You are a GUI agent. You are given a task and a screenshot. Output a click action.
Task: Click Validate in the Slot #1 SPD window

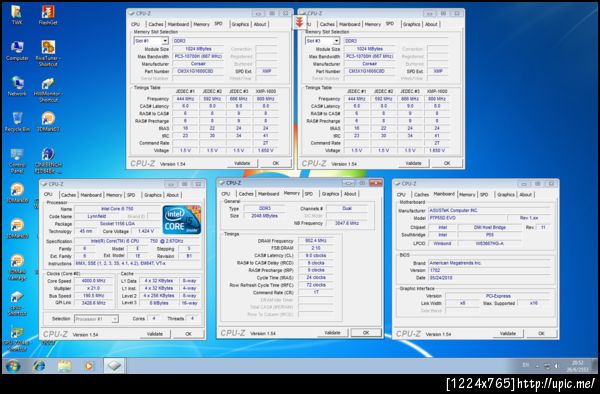(x=242, y=163)
